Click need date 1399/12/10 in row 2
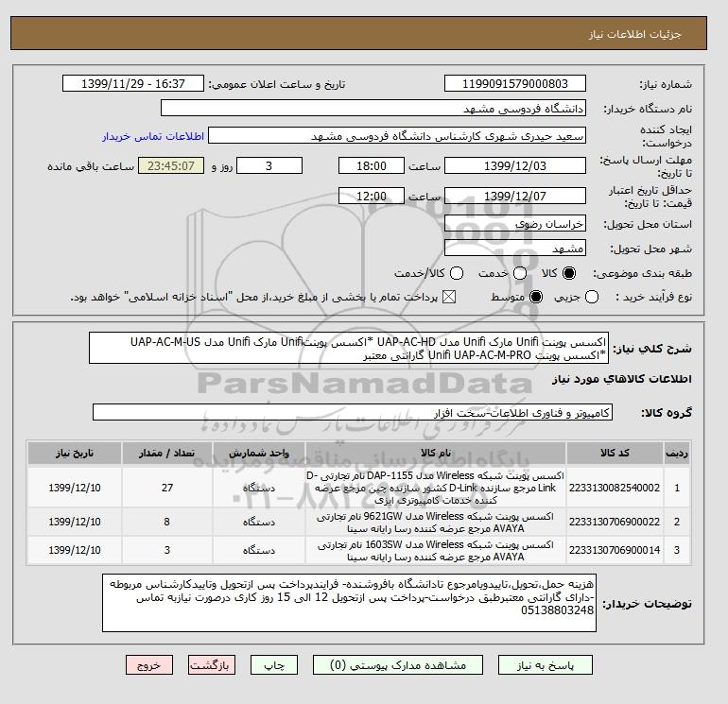 tap(75, 522)
